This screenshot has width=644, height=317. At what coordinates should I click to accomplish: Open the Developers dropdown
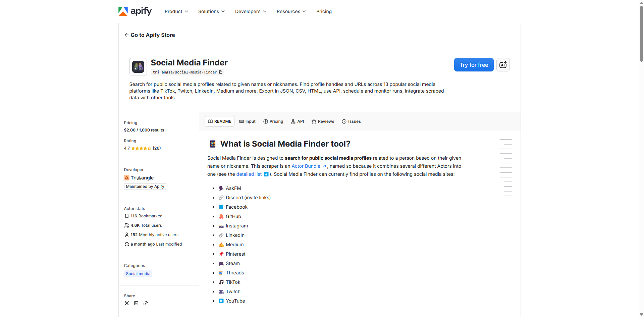coord(250,11)
